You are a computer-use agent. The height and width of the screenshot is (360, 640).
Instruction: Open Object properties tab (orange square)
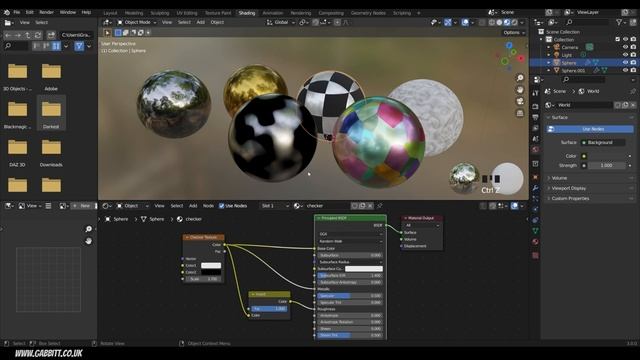click(536, 177)
